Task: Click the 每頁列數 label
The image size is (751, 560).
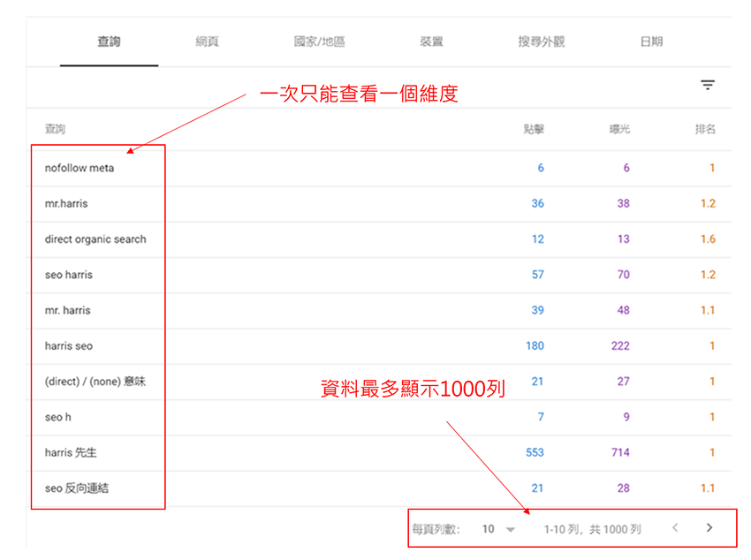Action: click(x=436, y=529)
